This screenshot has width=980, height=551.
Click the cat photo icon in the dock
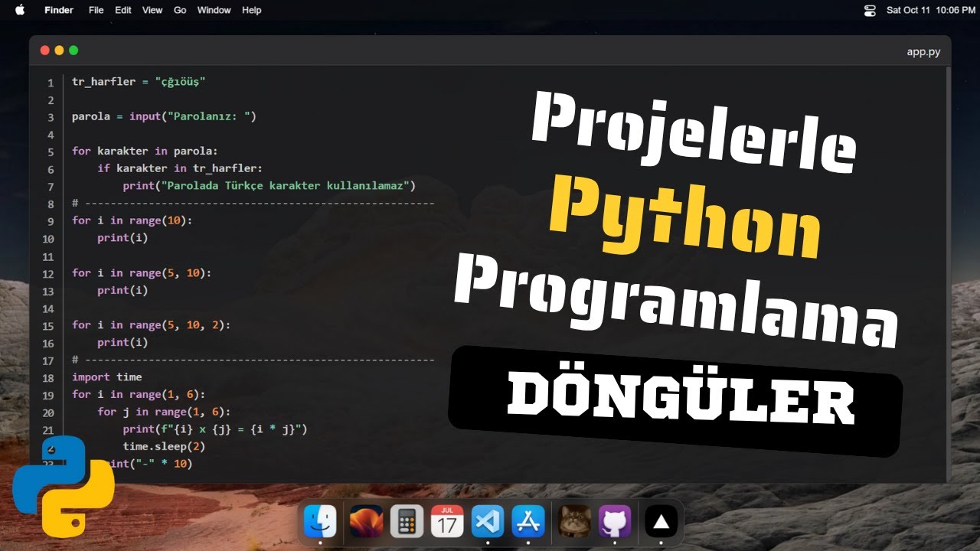pos(574,521)
